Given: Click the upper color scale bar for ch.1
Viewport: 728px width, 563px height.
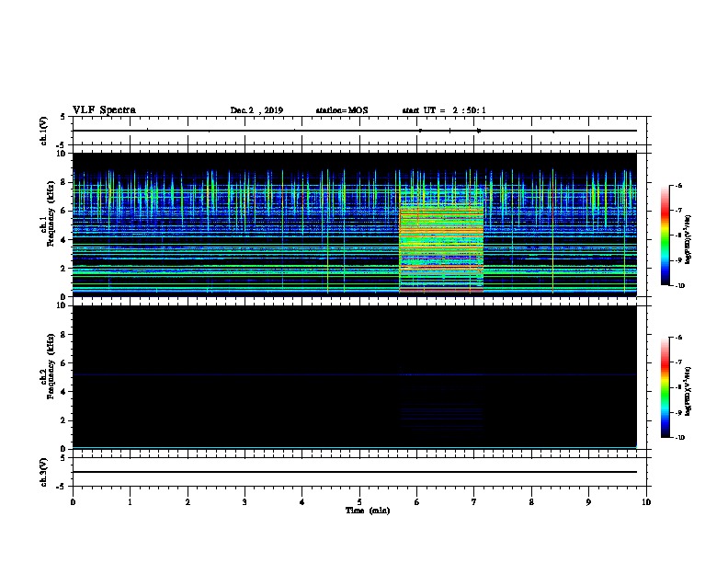Looking at the screenshot, I should tap(665, 236).
